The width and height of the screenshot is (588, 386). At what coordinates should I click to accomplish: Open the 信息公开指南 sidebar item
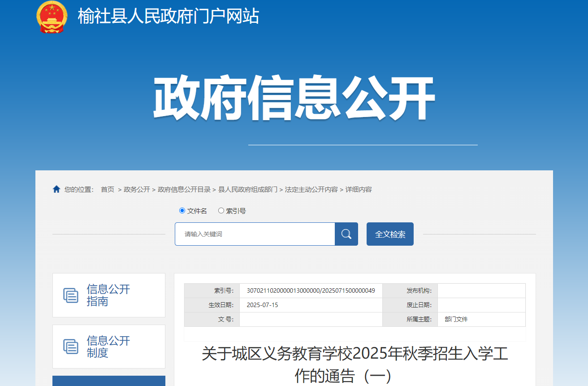click(x=109, y=295)
